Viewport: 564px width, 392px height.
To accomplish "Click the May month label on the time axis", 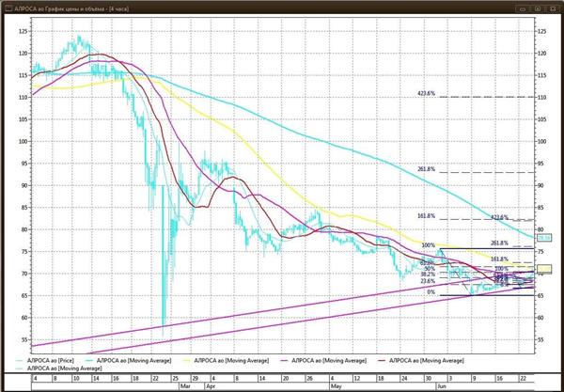I will click(336, 386).
